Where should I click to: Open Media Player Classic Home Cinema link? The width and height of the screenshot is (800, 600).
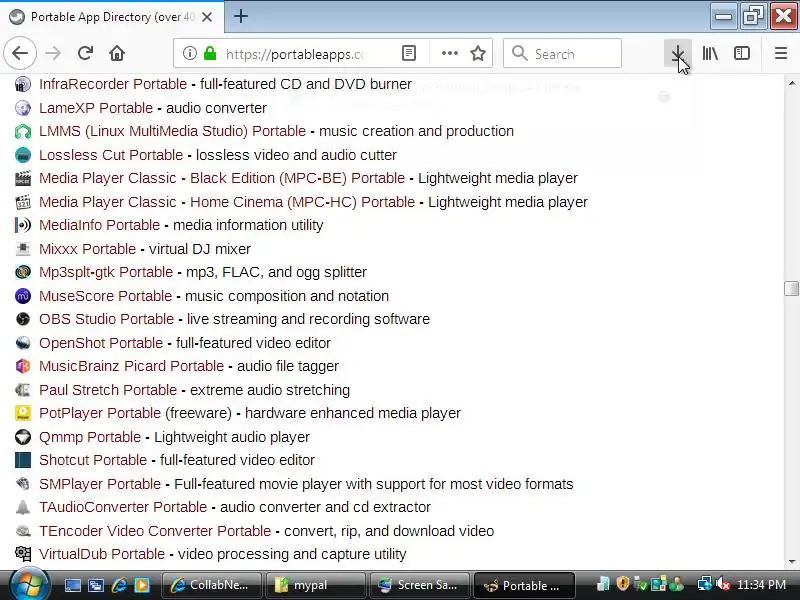tap(227, 202)
